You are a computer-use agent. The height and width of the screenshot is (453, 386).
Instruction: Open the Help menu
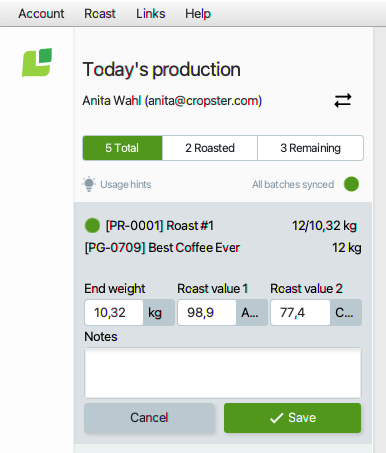[x=198, y=14]
